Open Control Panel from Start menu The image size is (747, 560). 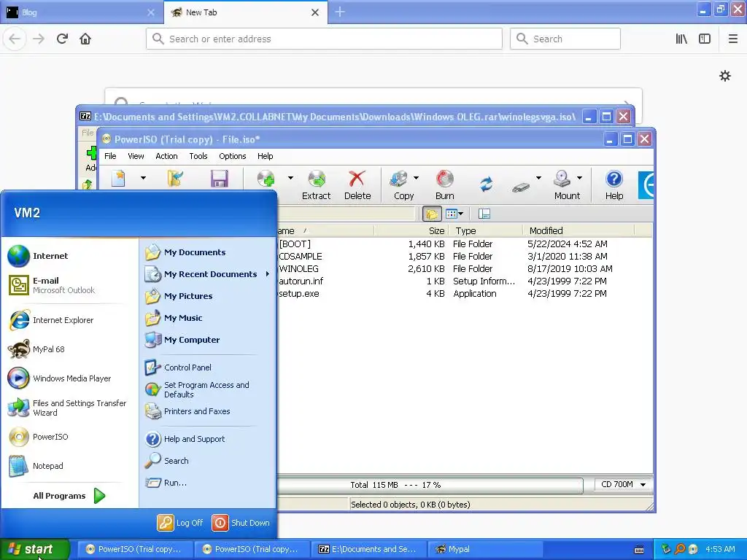[x=208, y=367]
